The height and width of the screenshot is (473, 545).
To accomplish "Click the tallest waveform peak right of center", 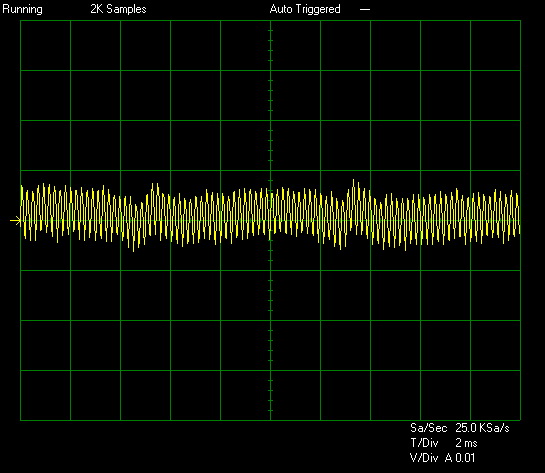I will pyautogui.click(x=354, y=181).
